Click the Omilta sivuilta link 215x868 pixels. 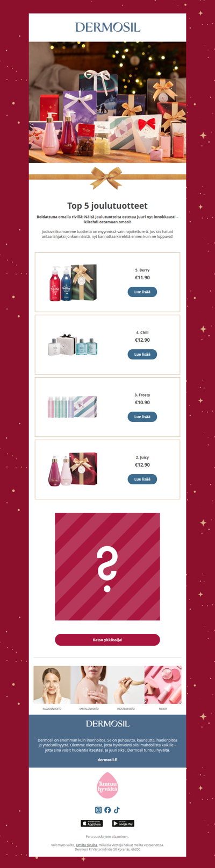tap(87, 845)
